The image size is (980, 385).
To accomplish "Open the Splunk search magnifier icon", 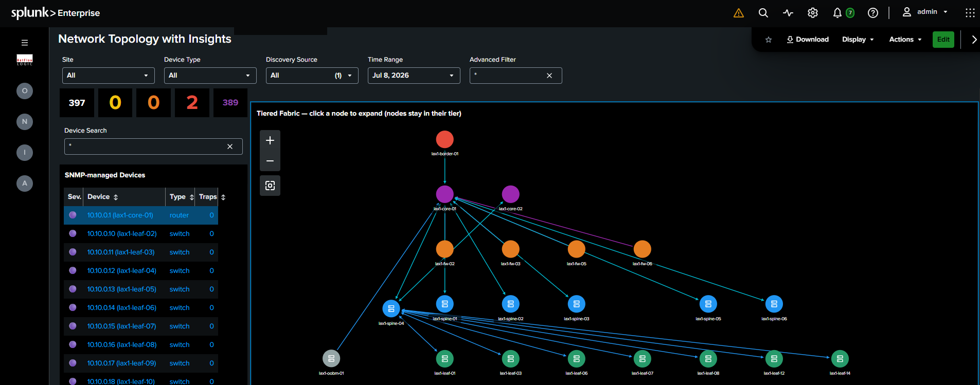I will tap(763, 13).
